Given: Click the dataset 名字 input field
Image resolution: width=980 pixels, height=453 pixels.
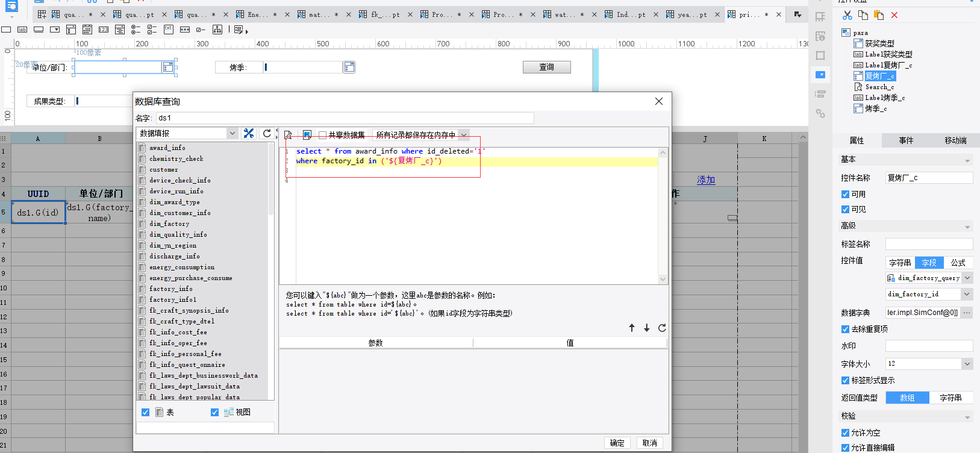Looking at the screenshot, I should (345, 117).
